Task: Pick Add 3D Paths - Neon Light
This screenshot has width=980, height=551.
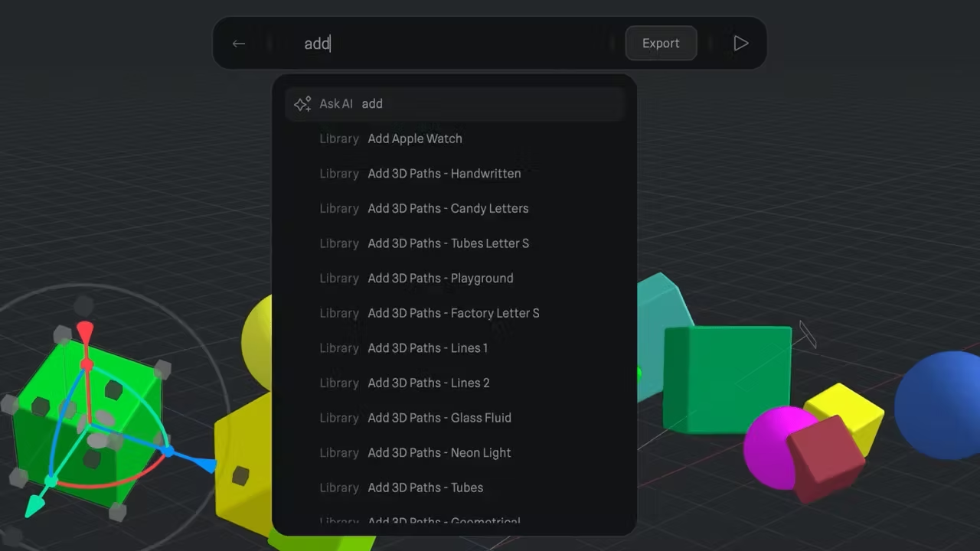Action: 439,453
